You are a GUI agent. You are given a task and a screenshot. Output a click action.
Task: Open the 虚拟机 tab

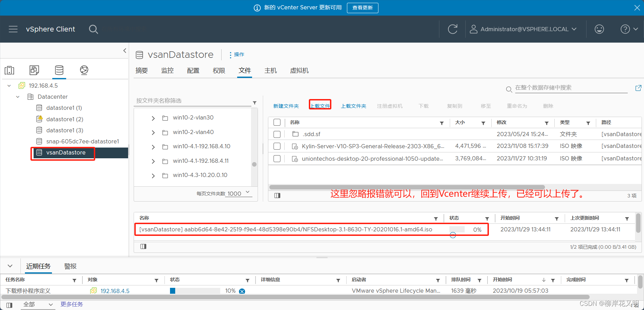299,70
